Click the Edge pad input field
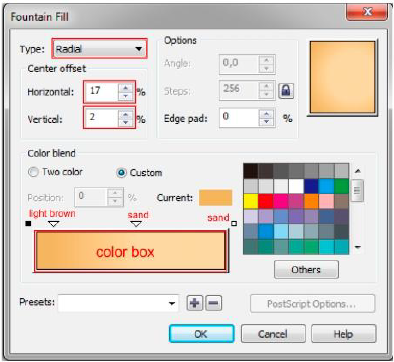Image resolution: width=394 pixels, height=362 pixels. pyautogui.click(x=239, y=118)
